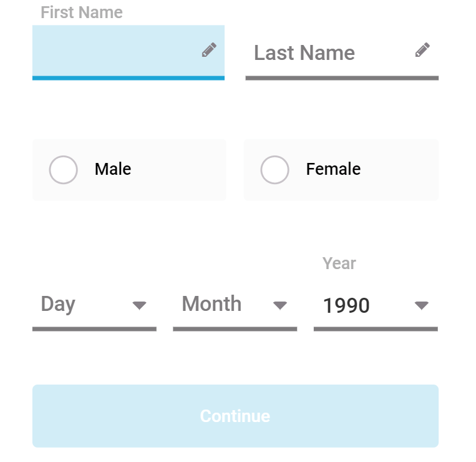
Task: Click the Month placeholder text
Action: [x=211, y=304]
